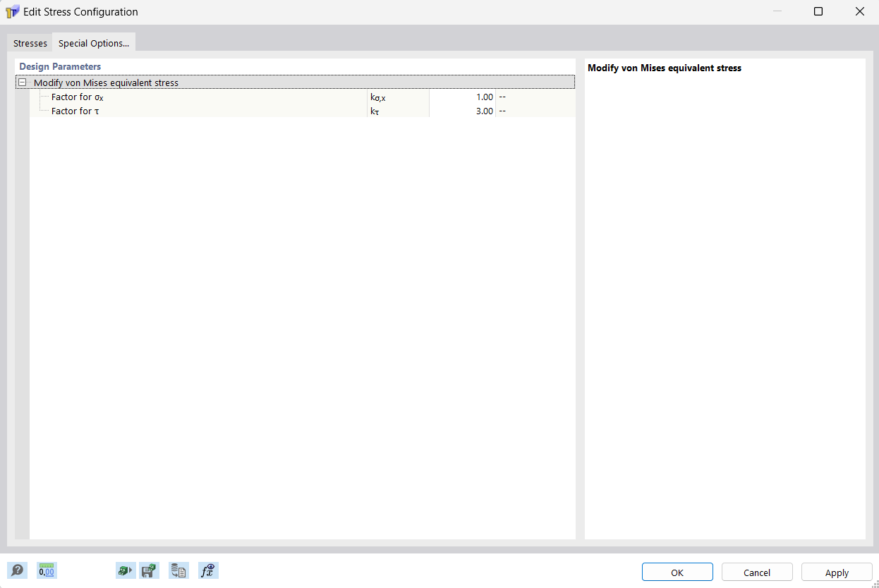Click Modify von Mises equivalent stress row label
This screenshot has width=879, height=588.
coord(106,82)
